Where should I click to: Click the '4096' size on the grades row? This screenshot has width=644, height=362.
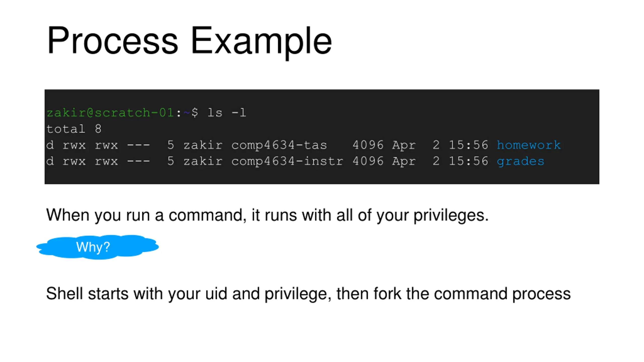[x=368, y=161]
